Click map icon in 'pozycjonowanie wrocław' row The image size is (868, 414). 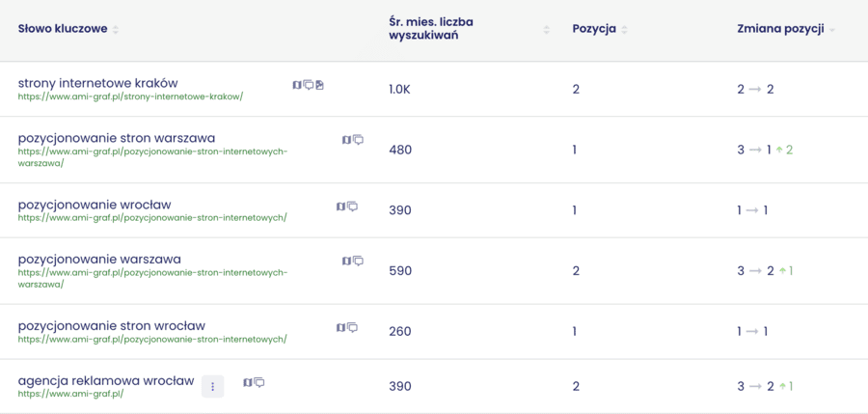click(x=340, y=207)
